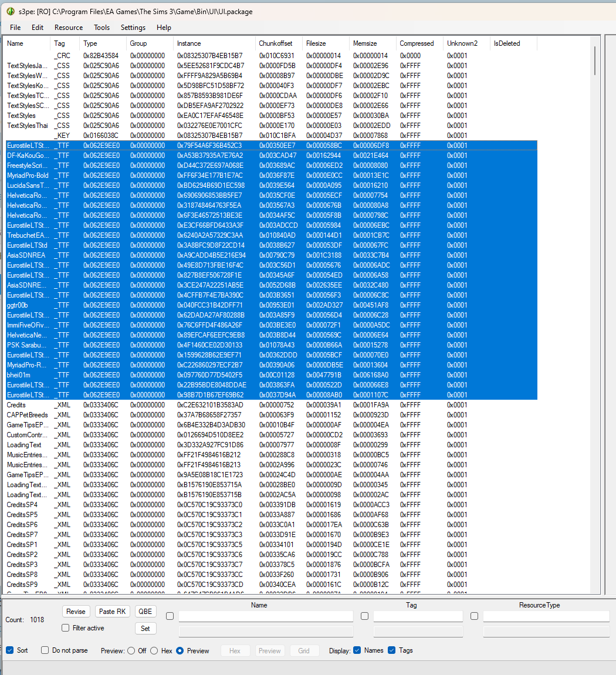Enable the Do not parse checkbox
The image size is (616, 675).
tap(45, 650)
